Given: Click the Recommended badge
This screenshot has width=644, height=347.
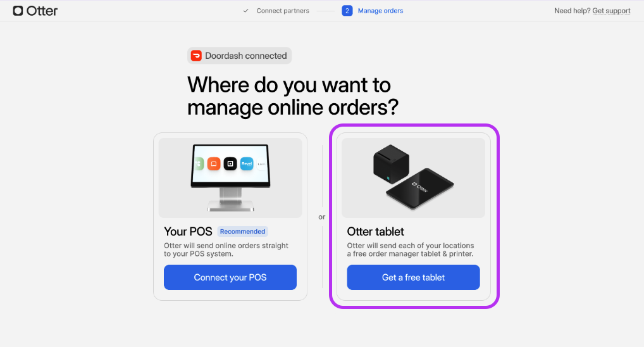Looking at the screenshot, I should (x=242, y=232).
